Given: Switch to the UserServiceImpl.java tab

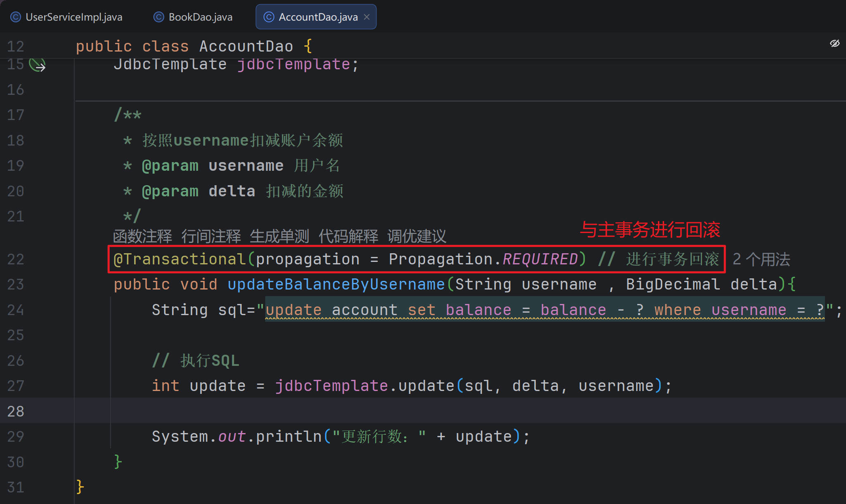Looking at the screenshot, I should 73,17.
